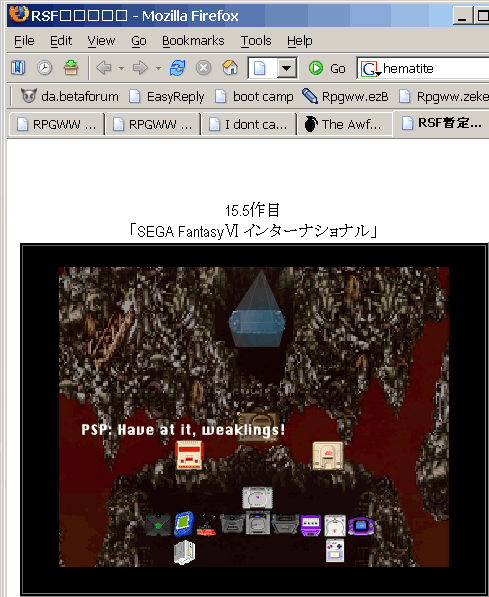The image size is (489, 597).
Task: Click the green Go button
Action: pyautogui.click(x=327, y=69)
